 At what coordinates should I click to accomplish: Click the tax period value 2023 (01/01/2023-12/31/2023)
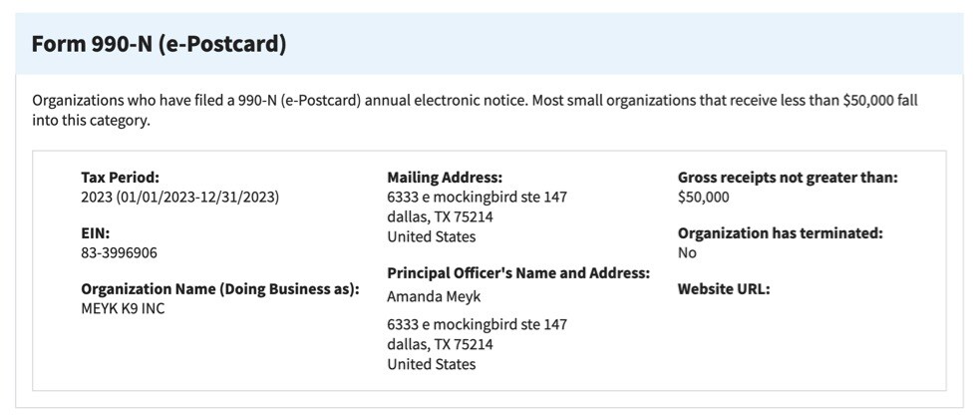180,197
